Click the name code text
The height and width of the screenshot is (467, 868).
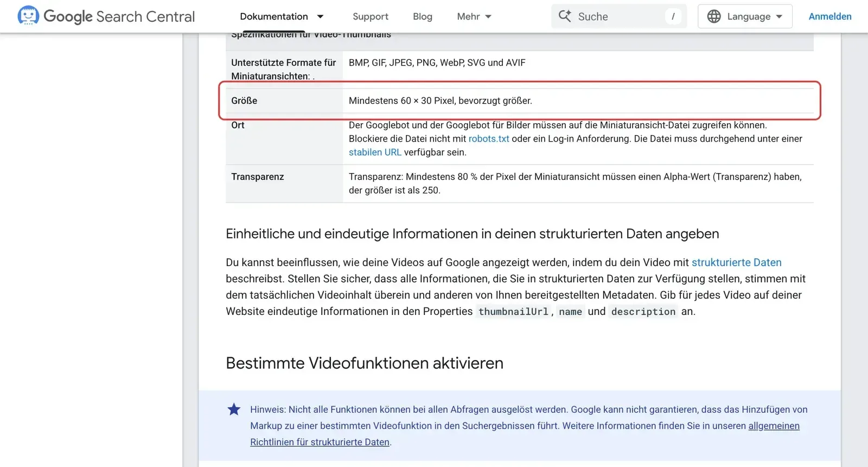[x=570, y=311]
